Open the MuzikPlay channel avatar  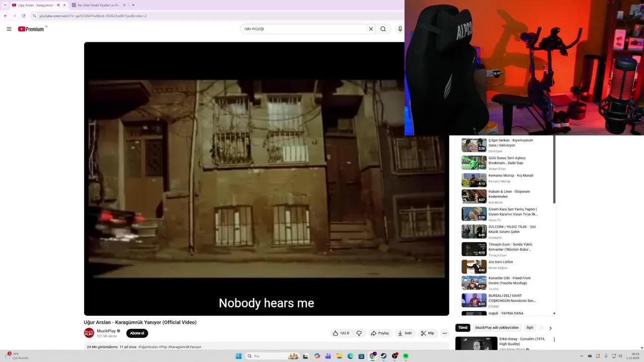pos(89,333)
